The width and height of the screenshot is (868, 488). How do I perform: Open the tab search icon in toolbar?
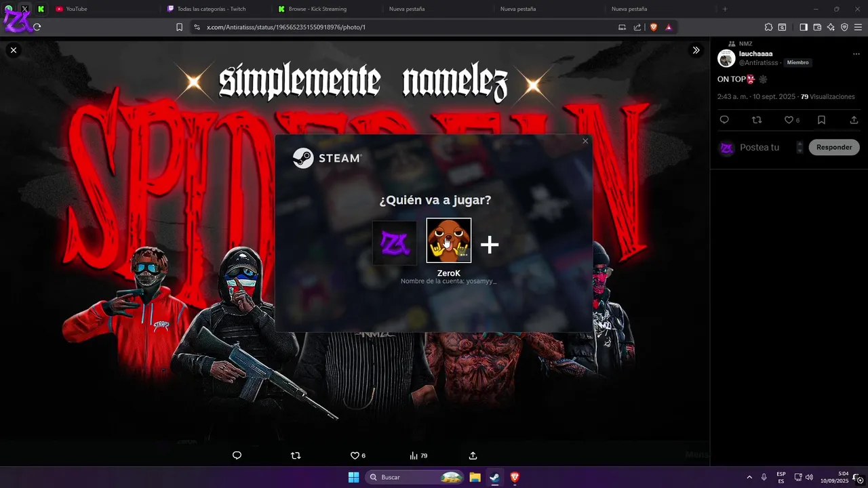(x=782, y=27)
